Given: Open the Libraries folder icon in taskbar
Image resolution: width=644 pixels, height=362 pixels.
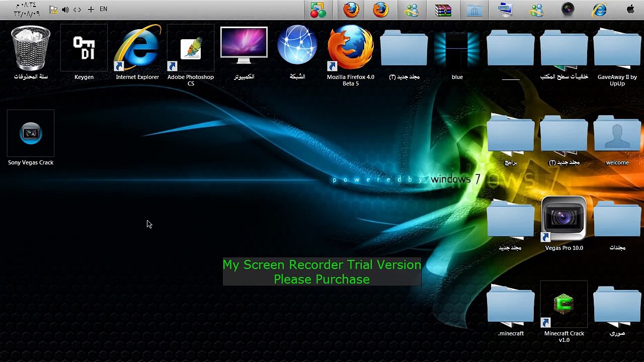Looking at the screenshot, I should (474, 10).
